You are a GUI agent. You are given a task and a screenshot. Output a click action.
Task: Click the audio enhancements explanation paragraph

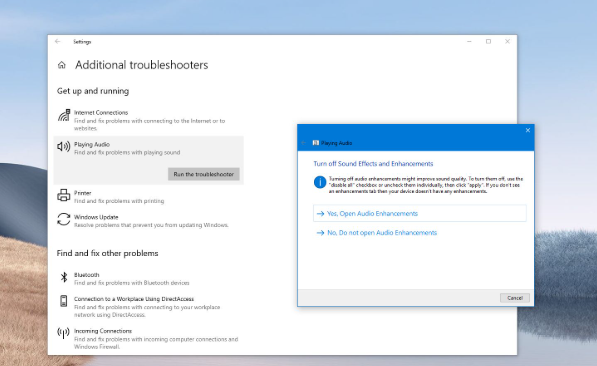[426, 185]
